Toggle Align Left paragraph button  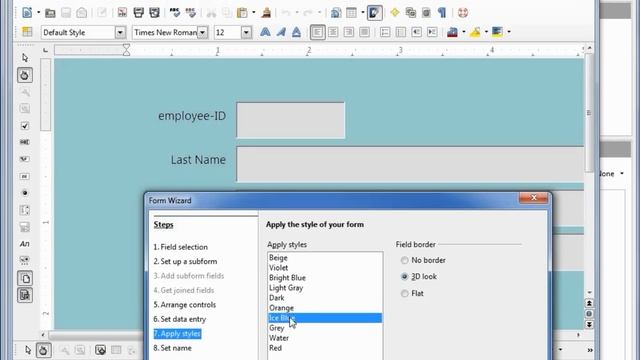pos(318,32)
